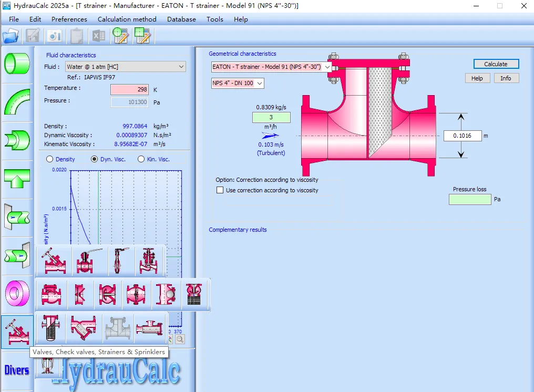Open the Help menu in menu bar

coord(241,19)
